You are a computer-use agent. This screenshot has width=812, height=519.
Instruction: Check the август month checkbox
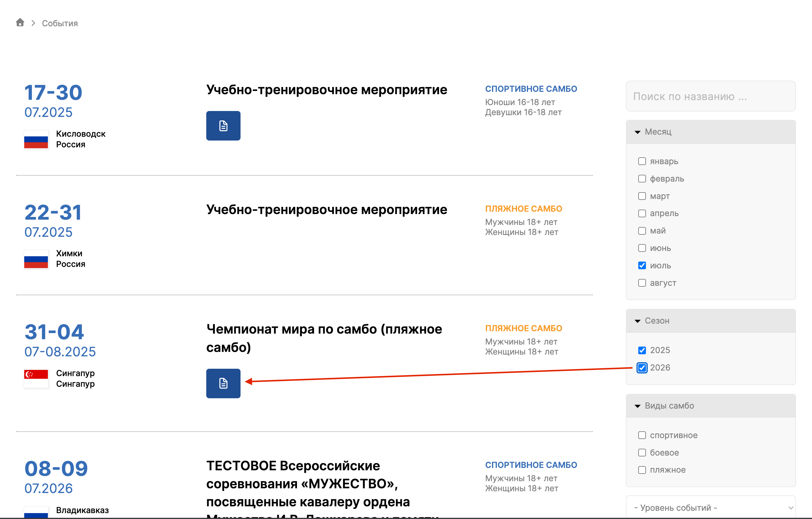tap(642, 283)
